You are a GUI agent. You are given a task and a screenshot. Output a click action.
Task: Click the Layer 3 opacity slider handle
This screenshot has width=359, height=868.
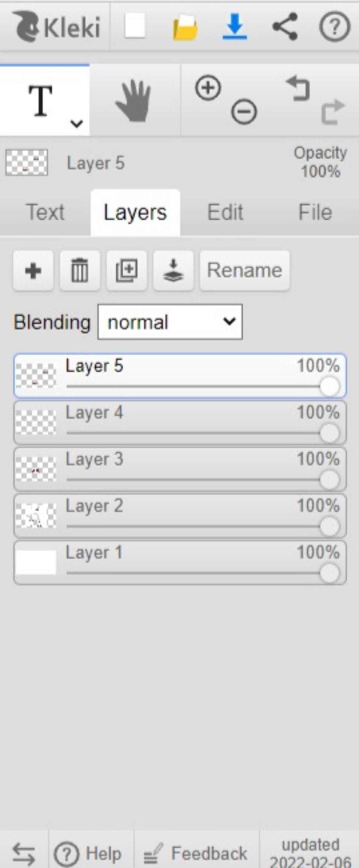tap(329, 480)
